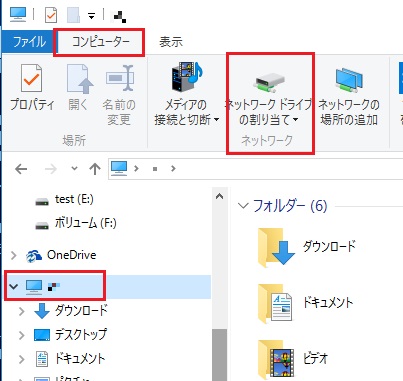The height and width of the screenshot is (381, 403).
Task: Select the ダウンロード folder in content pane
Action: 307,247
